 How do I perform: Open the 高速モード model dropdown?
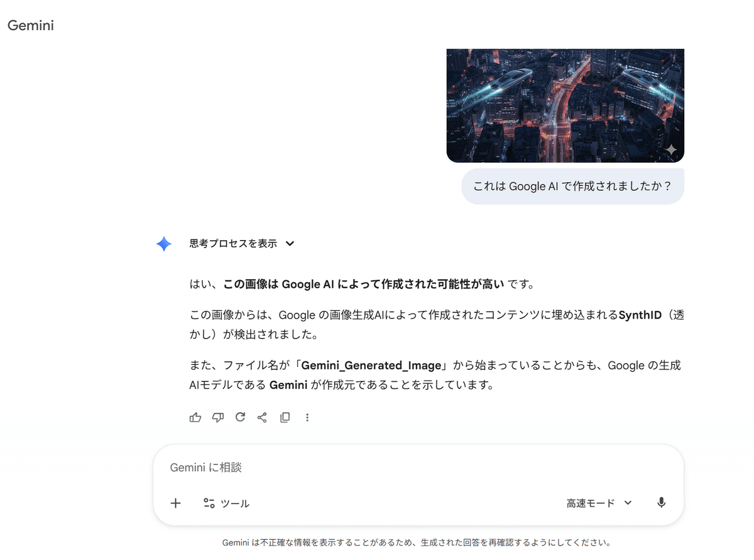[599, 503]
